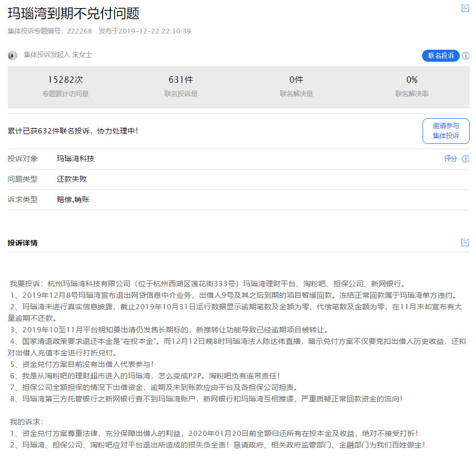This screenshot has width=476, height=460.
Task: Click item 8 about 第三方托管银行之新网银行
Action: (x=206, y=399)
